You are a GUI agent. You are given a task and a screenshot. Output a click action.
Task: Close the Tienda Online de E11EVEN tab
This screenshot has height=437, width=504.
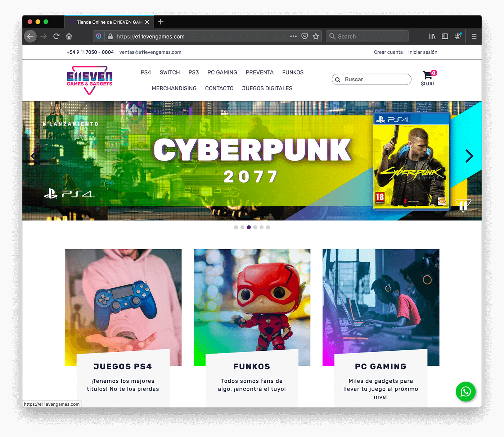tap(147, 22)
